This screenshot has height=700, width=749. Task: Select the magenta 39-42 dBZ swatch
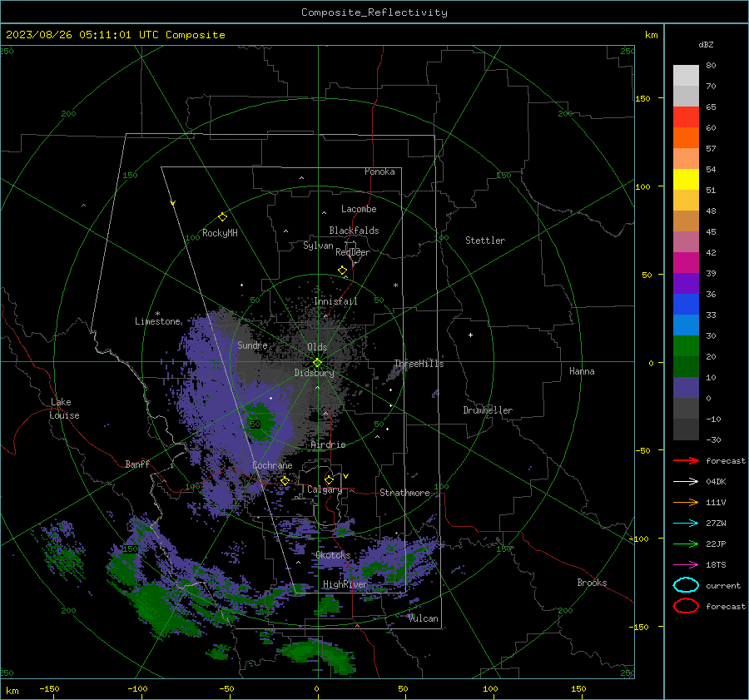686,263
